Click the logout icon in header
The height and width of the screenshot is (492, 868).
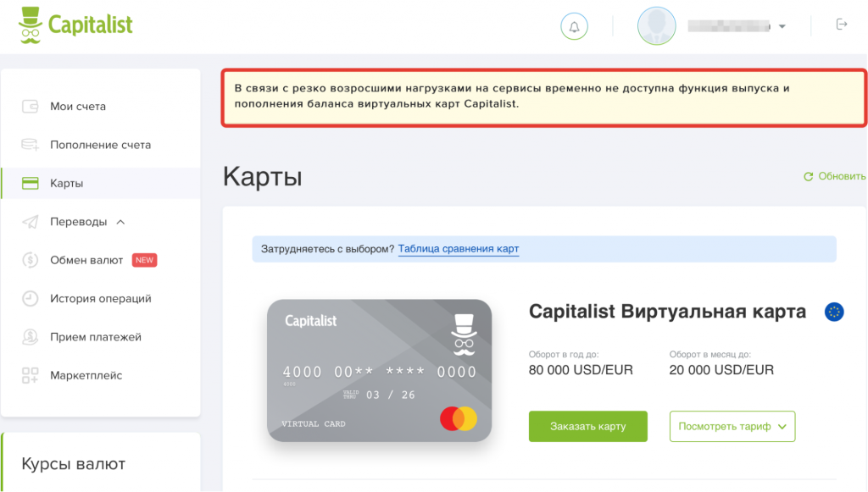842,25
